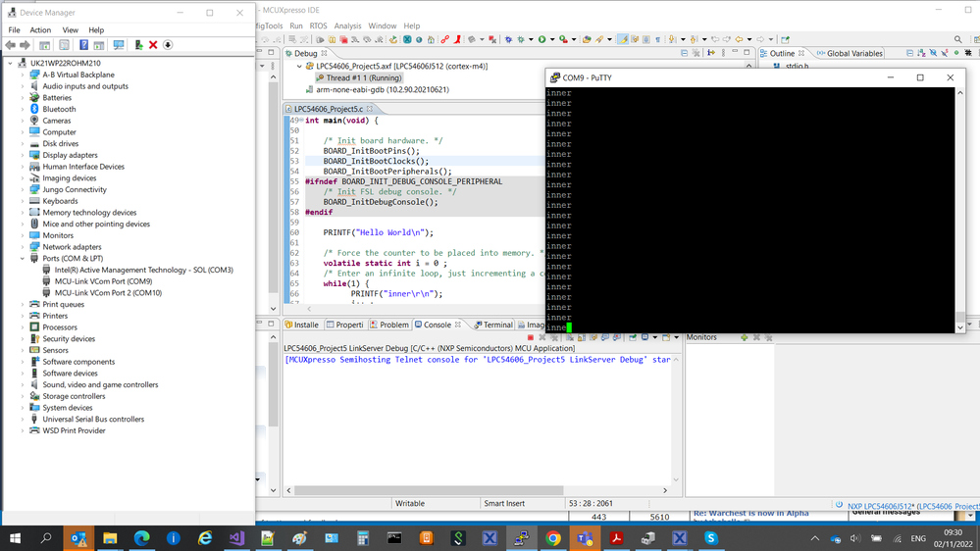The width and height of the screenshot is (980, 551).
Task: Select the LPC54606_Project5.c editor tab
Action: point(330,109)
